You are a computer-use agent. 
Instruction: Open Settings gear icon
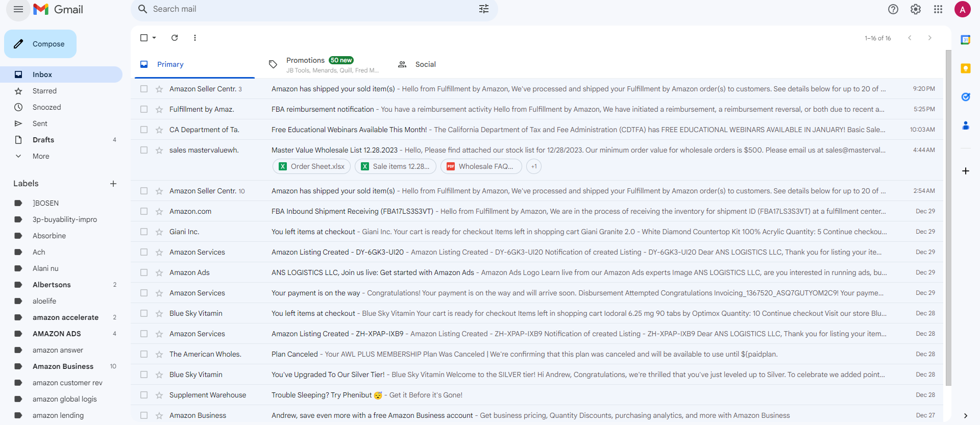point(916,9)
